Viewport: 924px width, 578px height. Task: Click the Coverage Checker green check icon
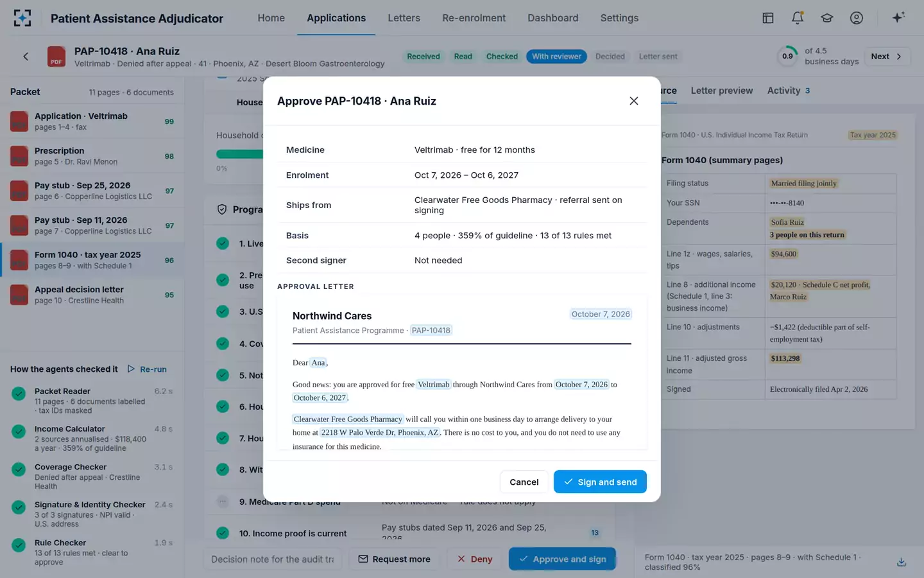click(19, 469)
